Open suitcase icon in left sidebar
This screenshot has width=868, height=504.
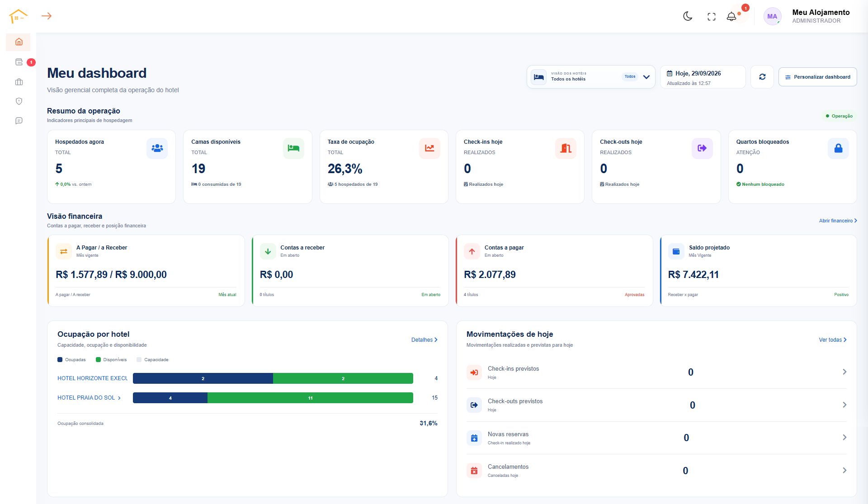coord(19,82)
